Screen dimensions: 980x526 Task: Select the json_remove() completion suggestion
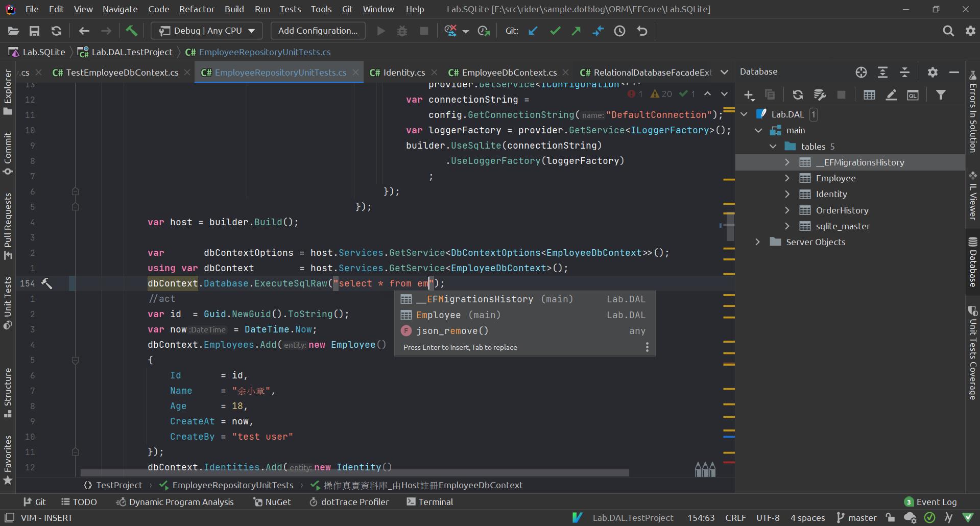click(524, 331)
